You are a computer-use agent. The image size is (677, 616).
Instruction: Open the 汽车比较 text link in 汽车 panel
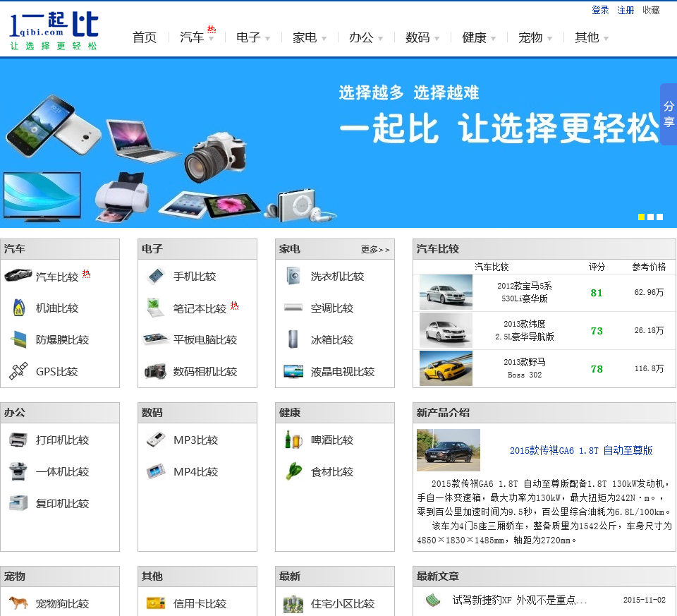tap(57, 277)
